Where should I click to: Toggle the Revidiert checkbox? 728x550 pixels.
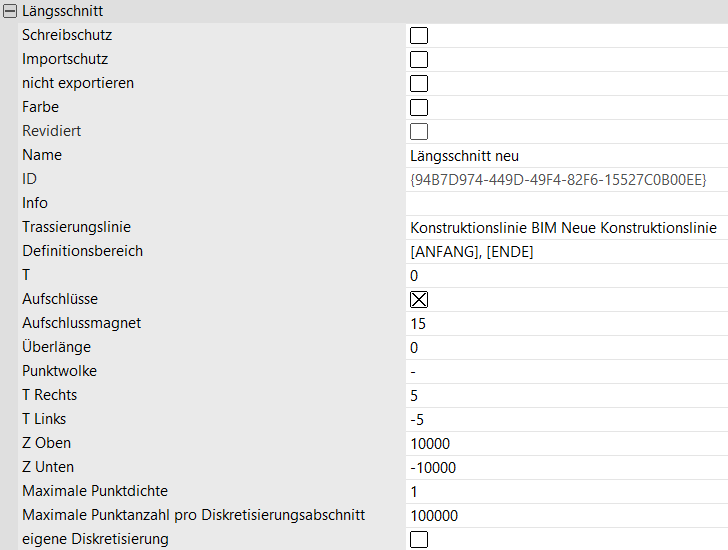[x=419, y=131]
